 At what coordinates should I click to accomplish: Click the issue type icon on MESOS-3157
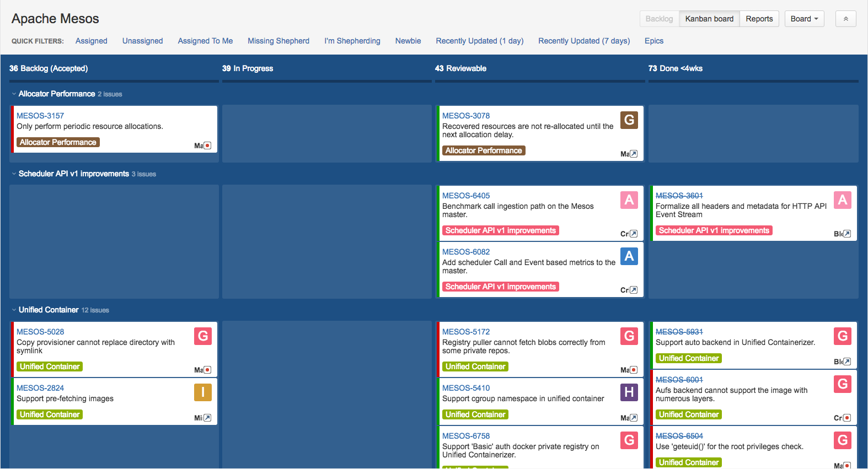208,145
